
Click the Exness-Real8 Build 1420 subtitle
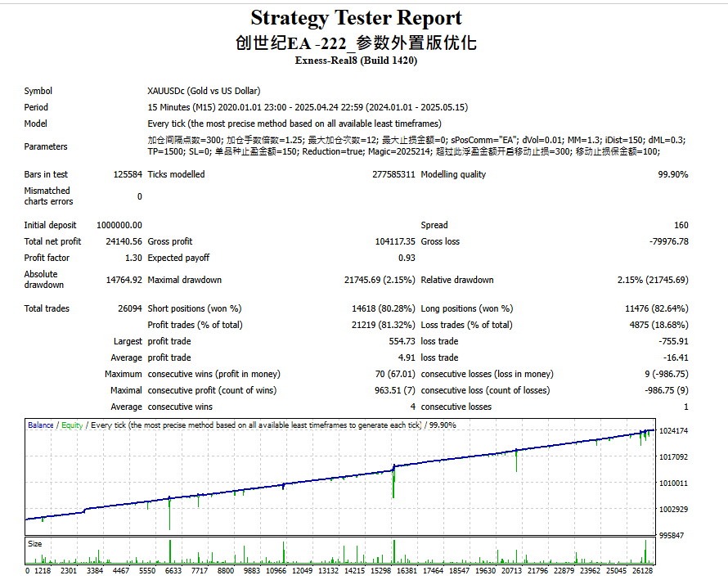[x=356, y=61]
